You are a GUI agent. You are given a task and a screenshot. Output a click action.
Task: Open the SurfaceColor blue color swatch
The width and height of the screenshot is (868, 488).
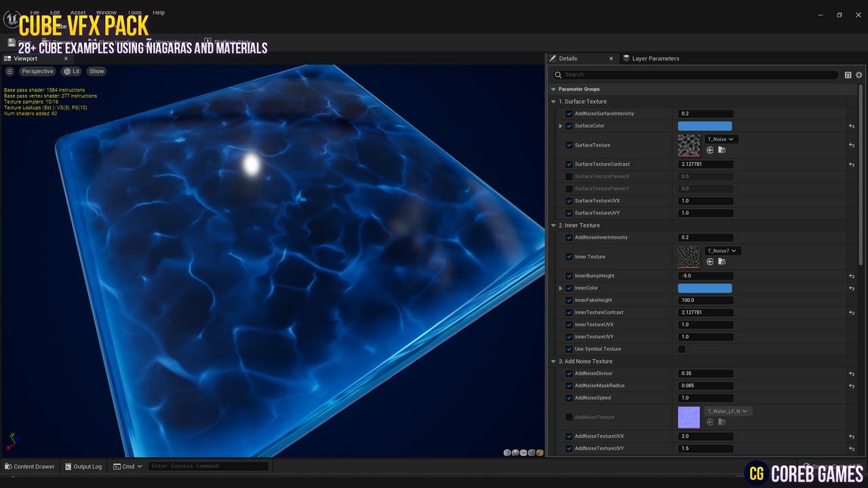705,126
